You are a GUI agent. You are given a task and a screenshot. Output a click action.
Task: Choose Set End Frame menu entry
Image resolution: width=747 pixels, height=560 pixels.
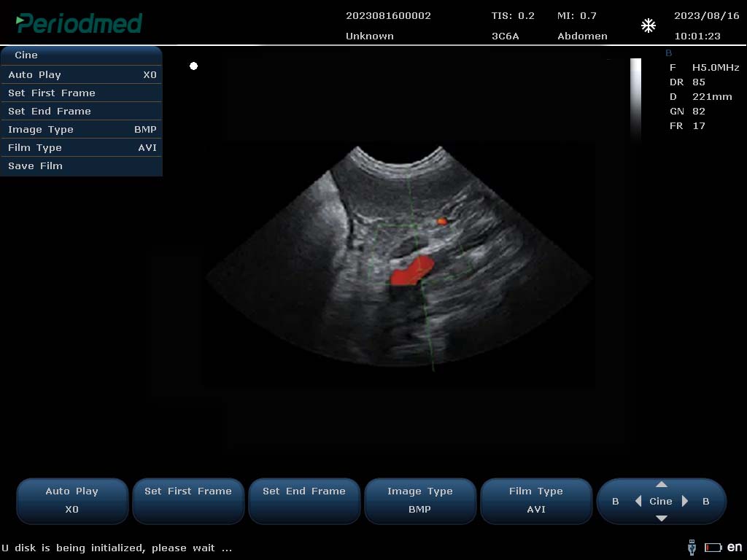[x=82, y=111]
